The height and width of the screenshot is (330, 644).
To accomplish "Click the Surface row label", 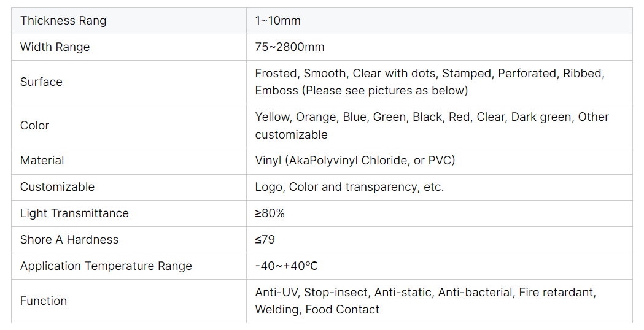I will point(41,82).
